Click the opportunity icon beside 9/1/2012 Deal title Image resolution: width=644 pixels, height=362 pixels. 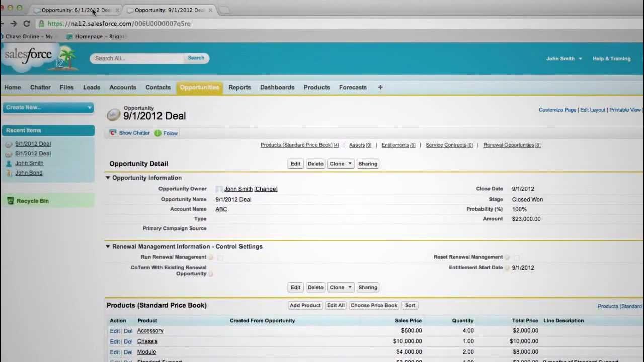click(x=114, y=114)
